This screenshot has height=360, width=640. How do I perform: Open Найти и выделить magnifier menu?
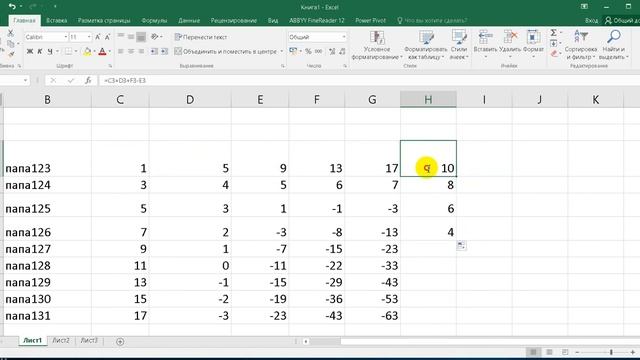(613, 44)
